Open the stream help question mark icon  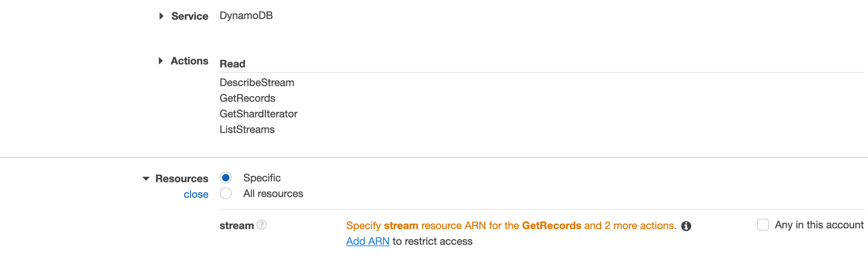pos(262,225)
